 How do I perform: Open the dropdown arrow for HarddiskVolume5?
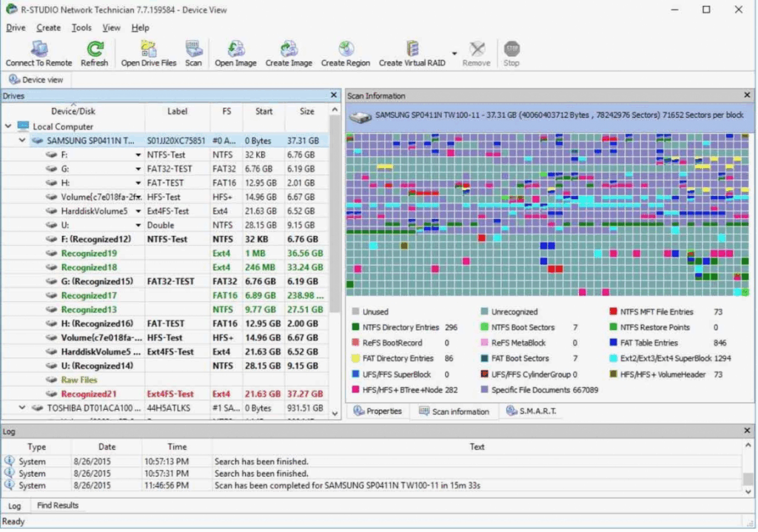[138, 211]
